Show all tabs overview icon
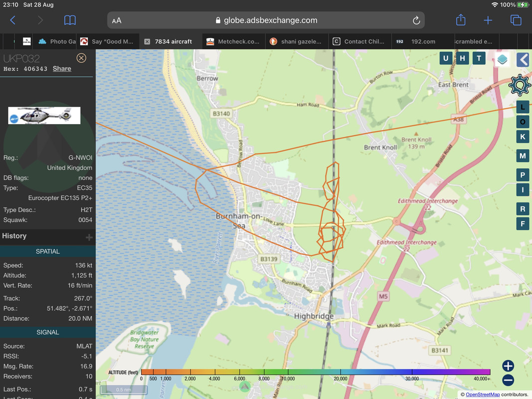Screen dimensions: 532x399 (516, 20)
